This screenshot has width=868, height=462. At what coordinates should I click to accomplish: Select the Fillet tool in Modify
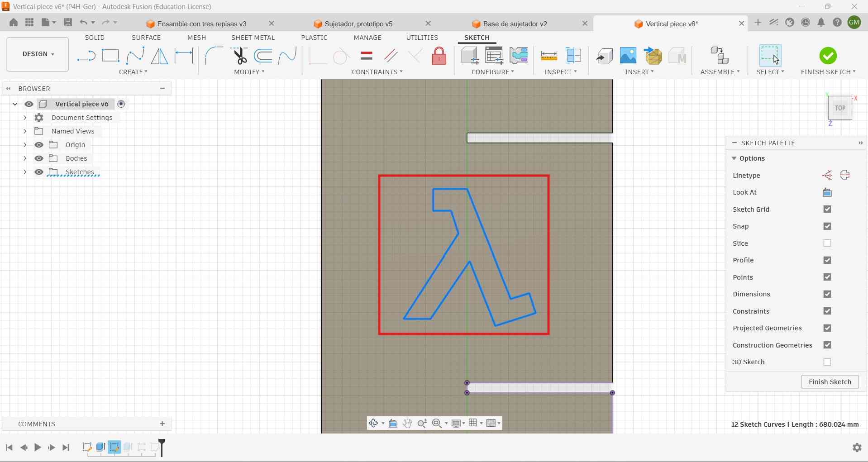[x=214, y=56]
